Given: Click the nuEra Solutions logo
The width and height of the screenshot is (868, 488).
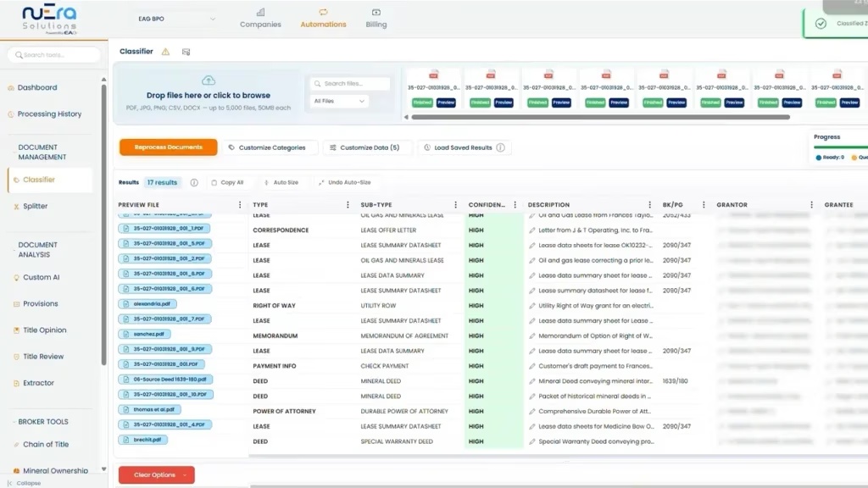Looking at the screenshot, I should click(x=49, y=20).
